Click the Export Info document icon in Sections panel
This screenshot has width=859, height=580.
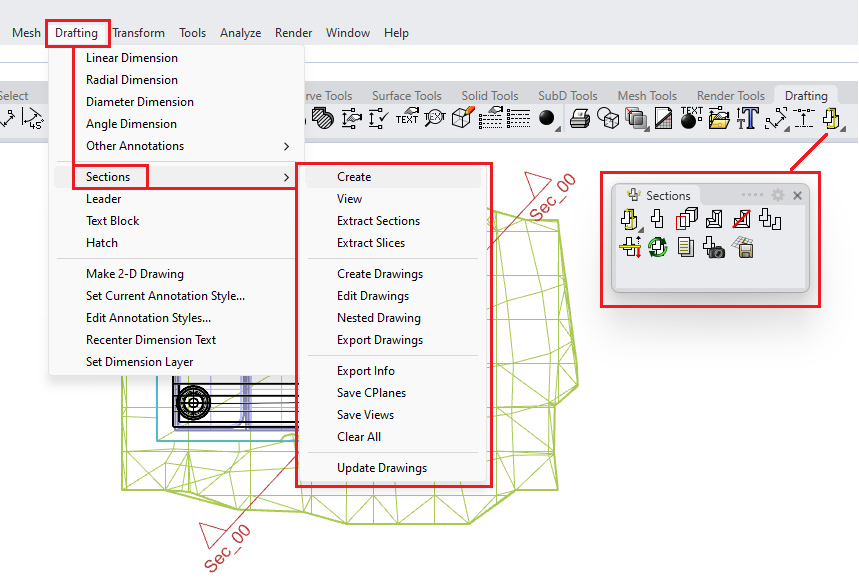[686, 247]
